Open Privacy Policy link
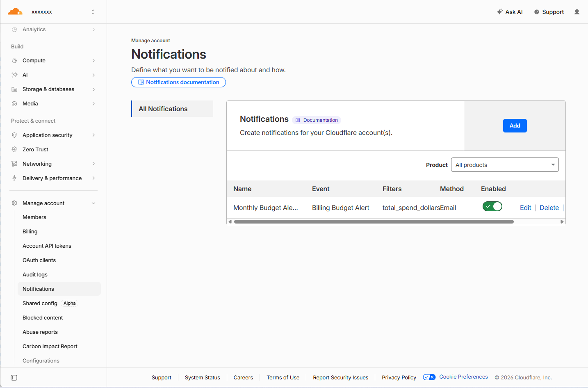 point(399,378)
